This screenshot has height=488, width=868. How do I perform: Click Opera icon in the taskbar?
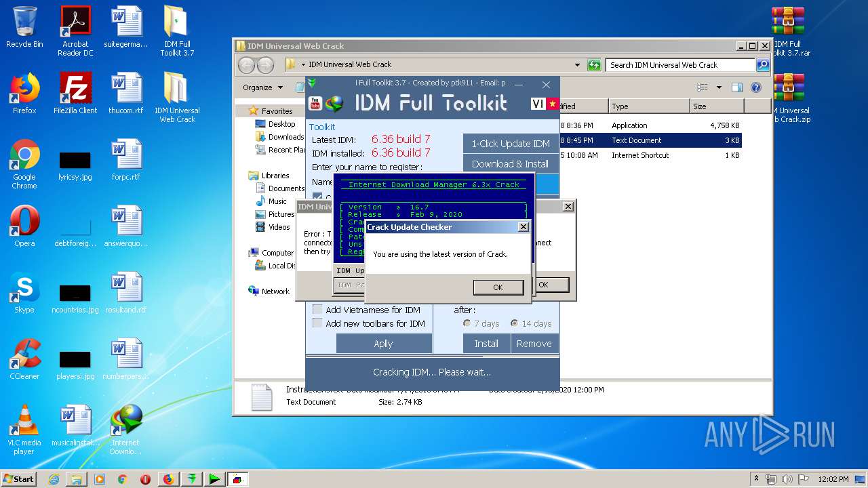point(145,479)
